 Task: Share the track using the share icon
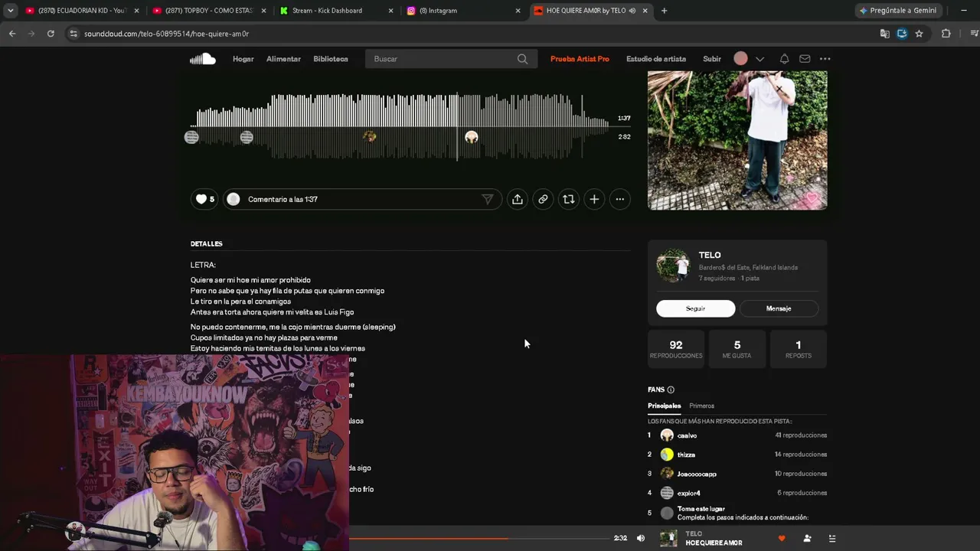pyautogui.click(x=518, y=199)
